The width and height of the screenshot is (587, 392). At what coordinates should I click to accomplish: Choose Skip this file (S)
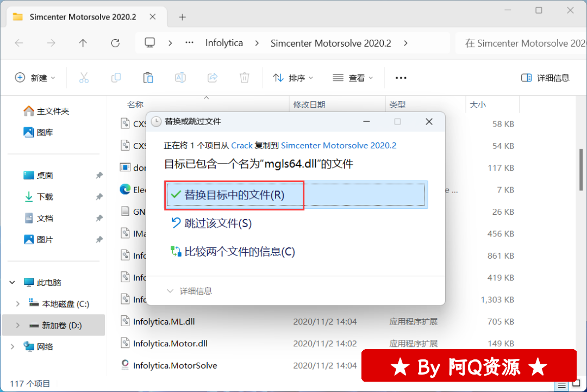(211, 223)
